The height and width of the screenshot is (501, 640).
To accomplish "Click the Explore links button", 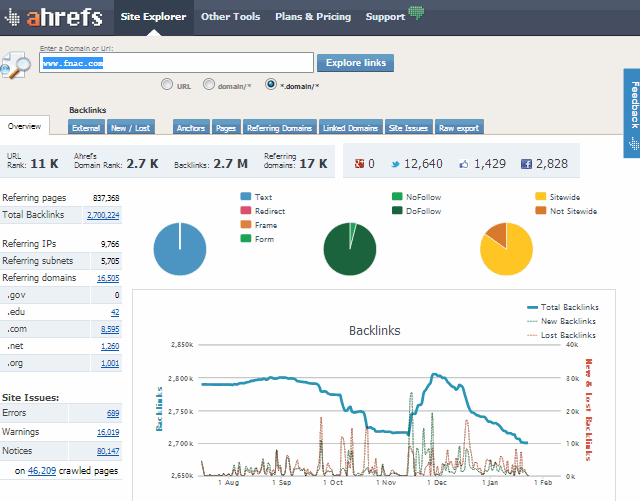I will click(356, 63).
